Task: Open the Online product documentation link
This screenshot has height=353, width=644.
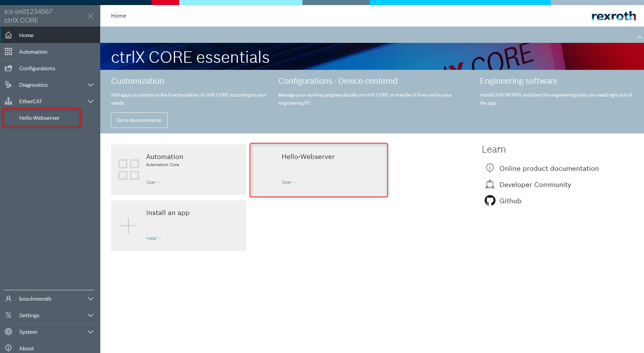Action: click(549, 168)
